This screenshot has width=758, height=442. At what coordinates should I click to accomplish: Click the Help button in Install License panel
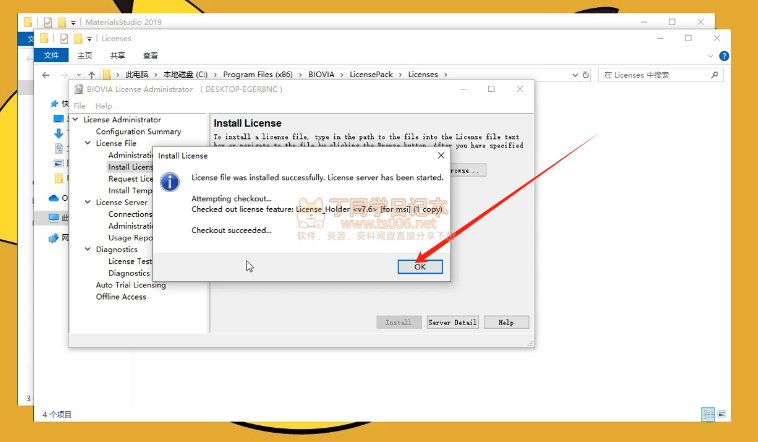coord(506,322)
